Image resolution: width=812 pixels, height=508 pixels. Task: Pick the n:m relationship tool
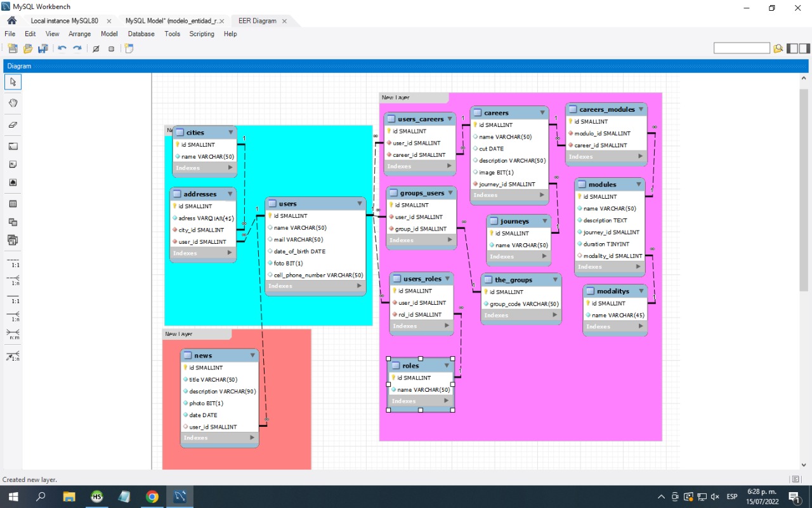click(13, 335)
